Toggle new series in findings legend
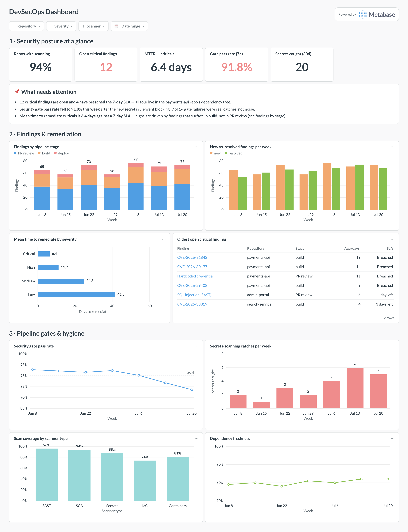Viewport: 408px width, 532px height. (215, 153)
